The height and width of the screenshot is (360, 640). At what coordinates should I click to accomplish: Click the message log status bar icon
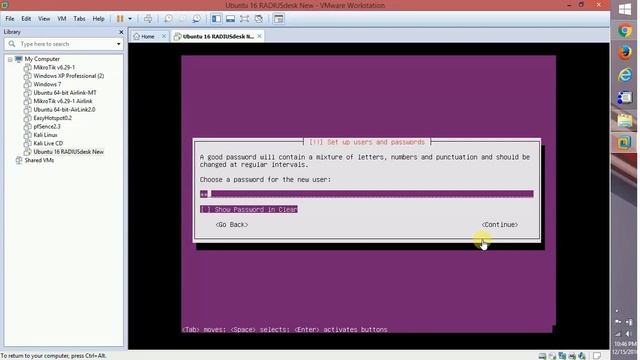(597, 356)
